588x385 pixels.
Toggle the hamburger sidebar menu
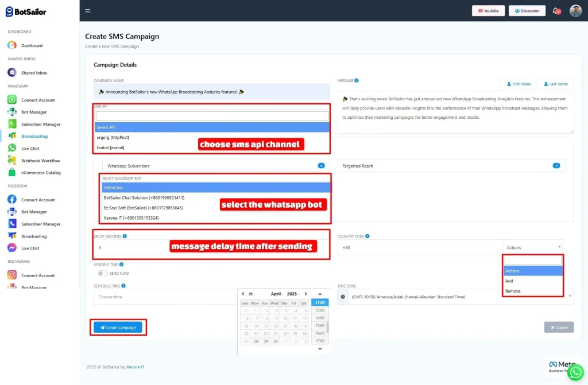(x=88, y=11)
